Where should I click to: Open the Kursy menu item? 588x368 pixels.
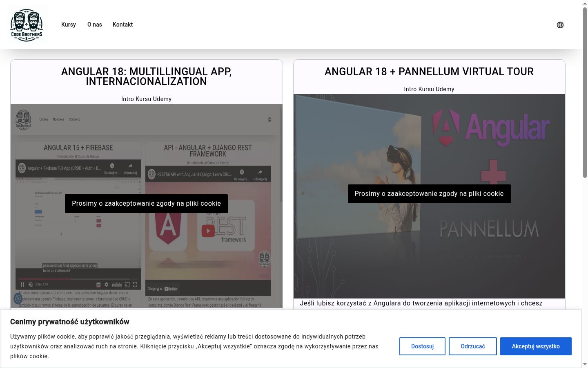(69, 25)
